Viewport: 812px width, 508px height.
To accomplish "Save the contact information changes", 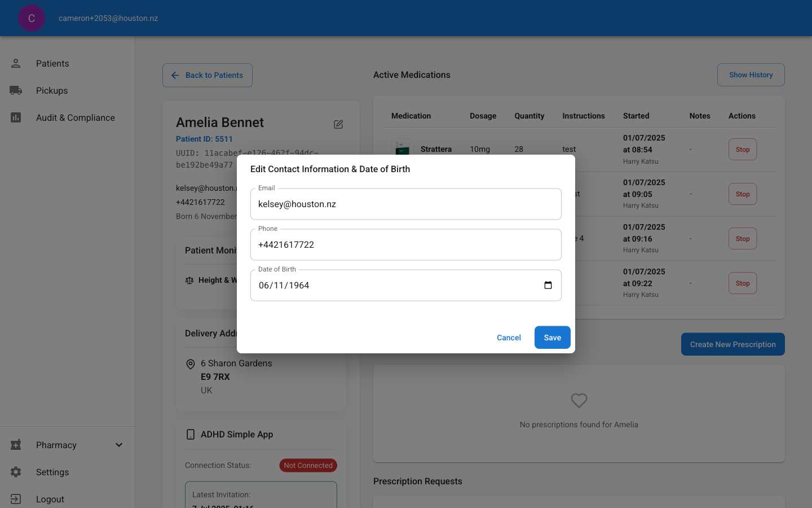I will (553, 338).
